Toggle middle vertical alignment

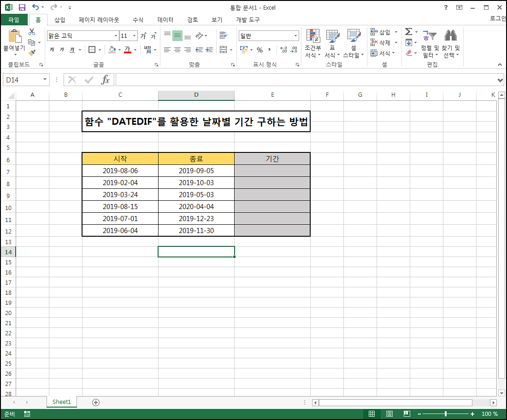pos(177,35)
